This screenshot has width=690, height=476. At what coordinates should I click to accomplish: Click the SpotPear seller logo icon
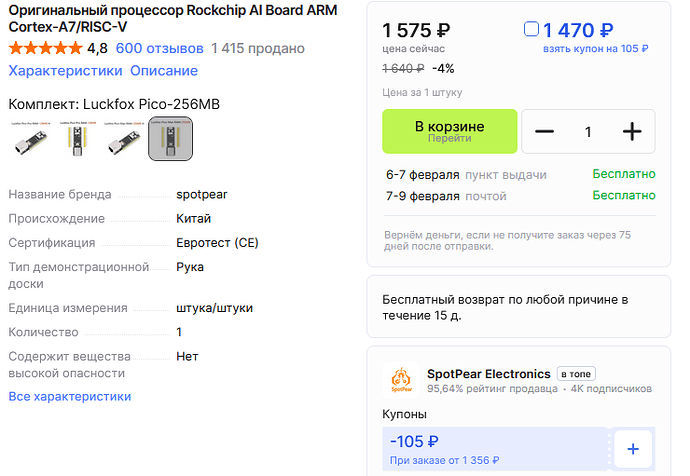point(400,380)
